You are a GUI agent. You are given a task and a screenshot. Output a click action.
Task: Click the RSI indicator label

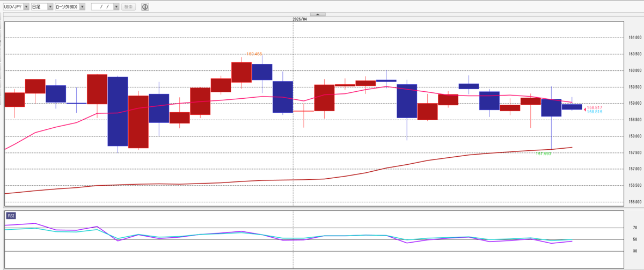tap(11, 216)
